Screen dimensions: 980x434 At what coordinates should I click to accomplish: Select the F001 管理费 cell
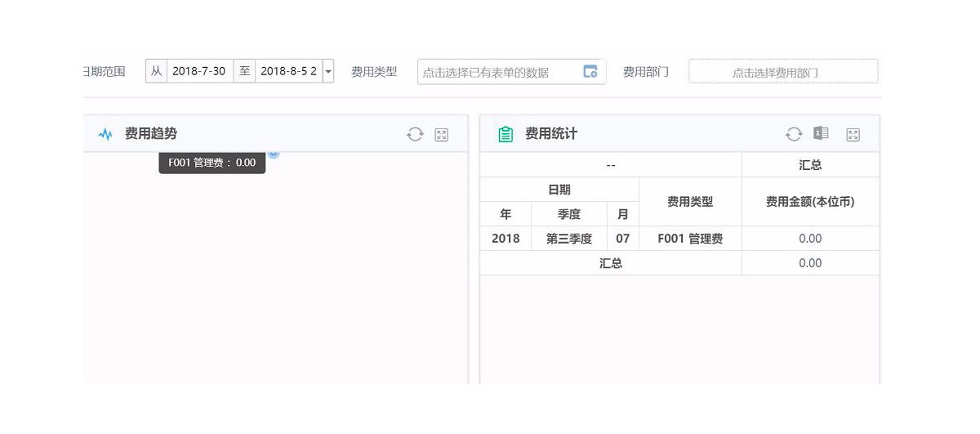(690, 239)
